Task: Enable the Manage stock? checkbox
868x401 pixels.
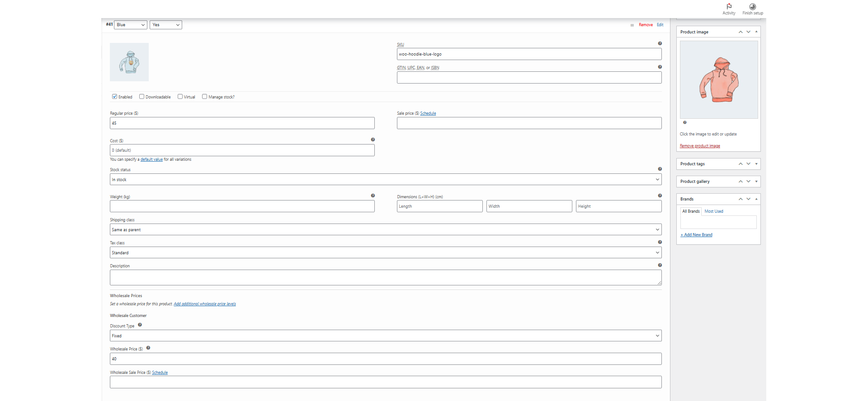Action: pos(205,97)
